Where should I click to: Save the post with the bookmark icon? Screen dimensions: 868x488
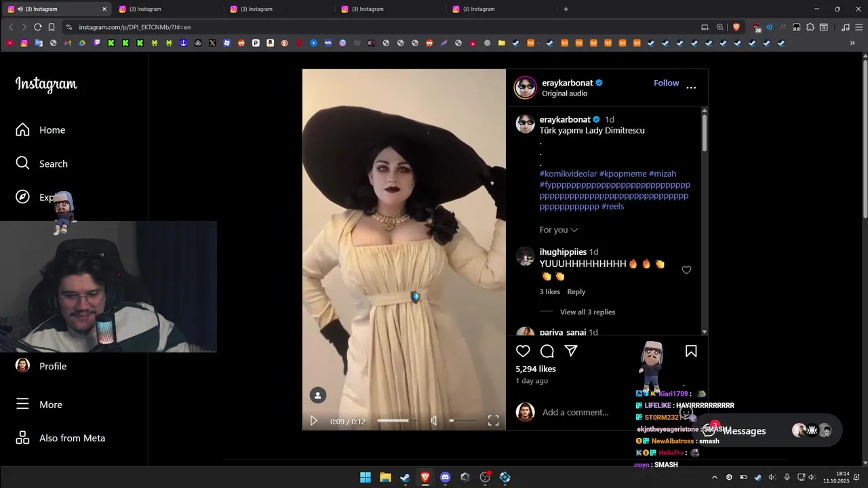coord(691,351)
